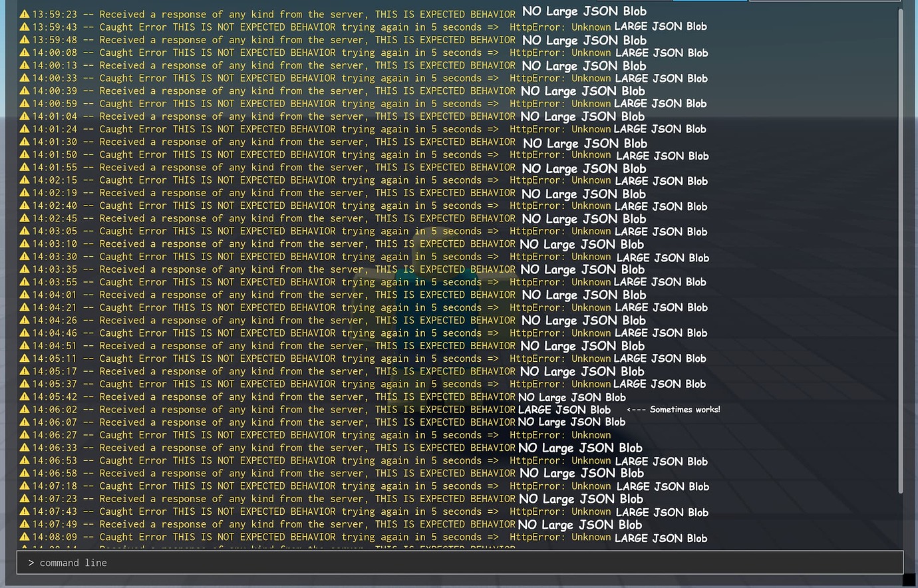Click the warning icon next to timestamp 14:07:49
The width and height of the screenshot is (918, 588).
(x=25, y=524)
